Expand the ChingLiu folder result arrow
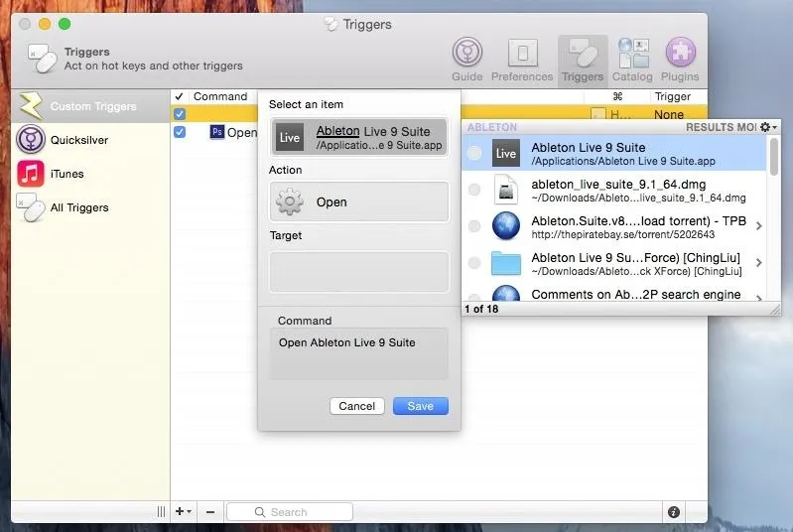The height and width of the screenshot is (532, 793). 758,263
